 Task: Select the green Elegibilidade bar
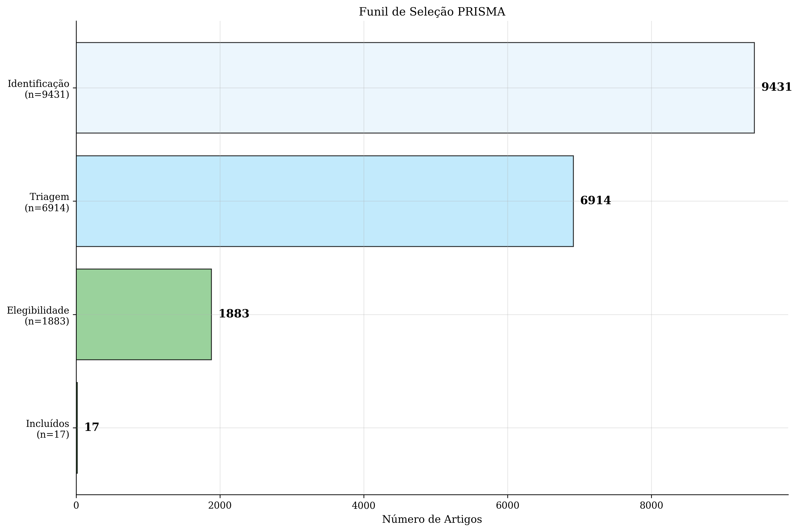tap(144, 315)
